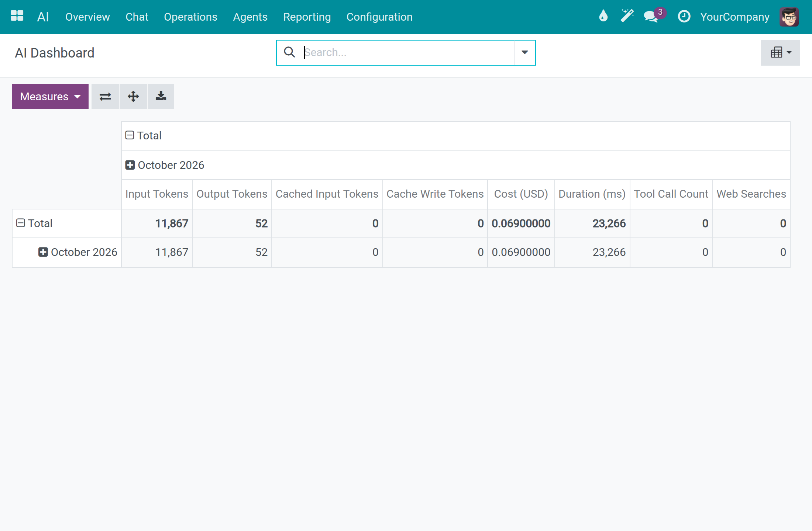The height and width of the screenshot is (531, 812).
Task: Open the main apps grid menu
Action: (17, 16)
